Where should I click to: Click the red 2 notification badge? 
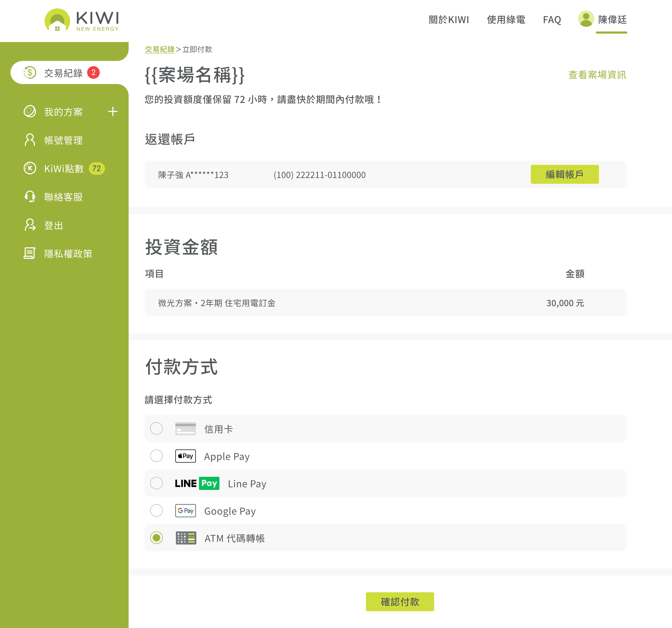(93, 73)
